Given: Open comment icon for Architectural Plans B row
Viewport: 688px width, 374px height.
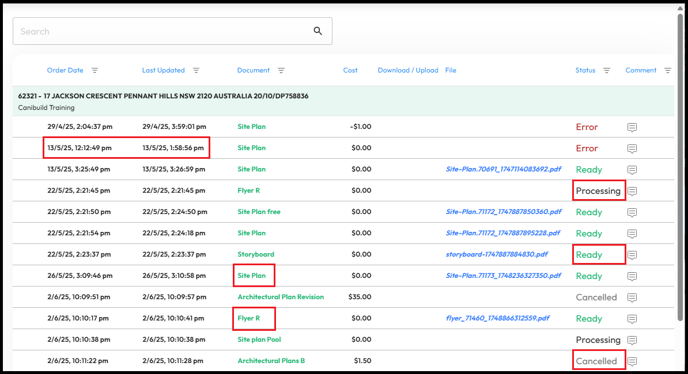Looking at the screenshot, I should [x=632, y=361].
